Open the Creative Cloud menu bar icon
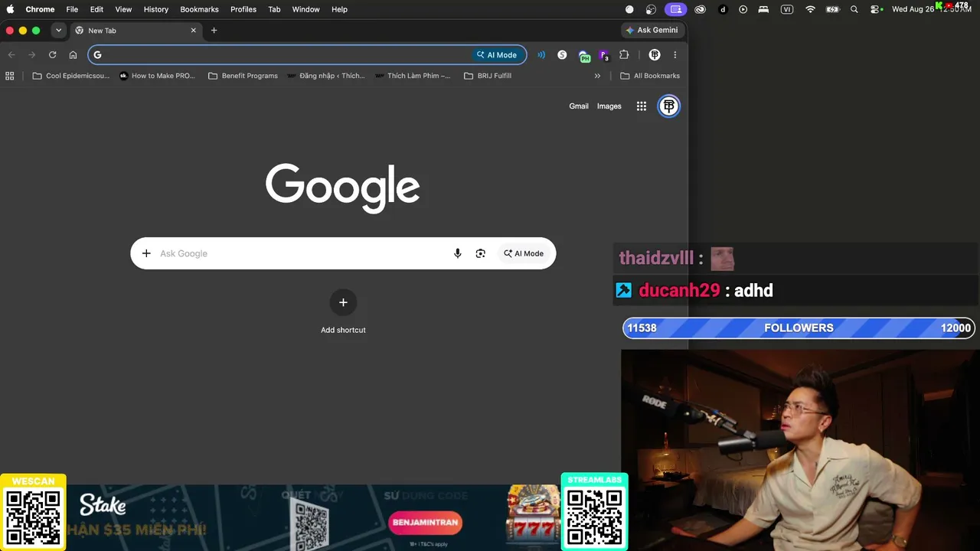 [x=700, y=9]
